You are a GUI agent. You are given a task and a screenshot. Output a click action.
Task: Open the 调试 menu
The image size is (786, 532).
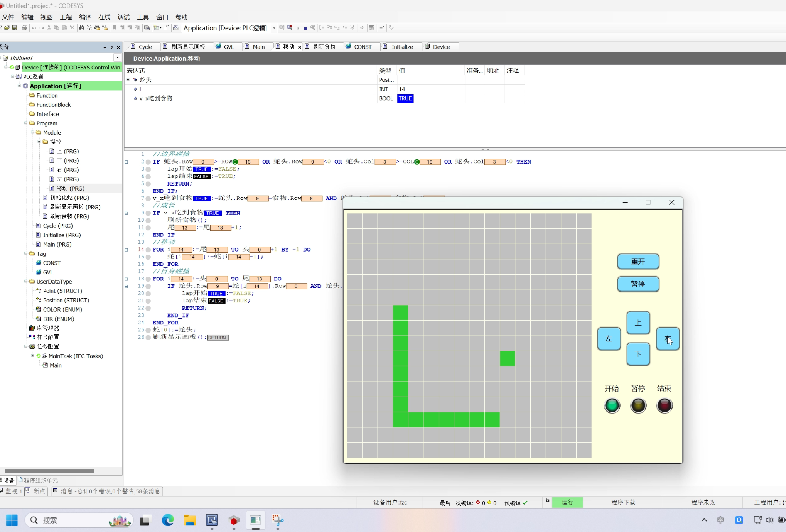point(123,17)
